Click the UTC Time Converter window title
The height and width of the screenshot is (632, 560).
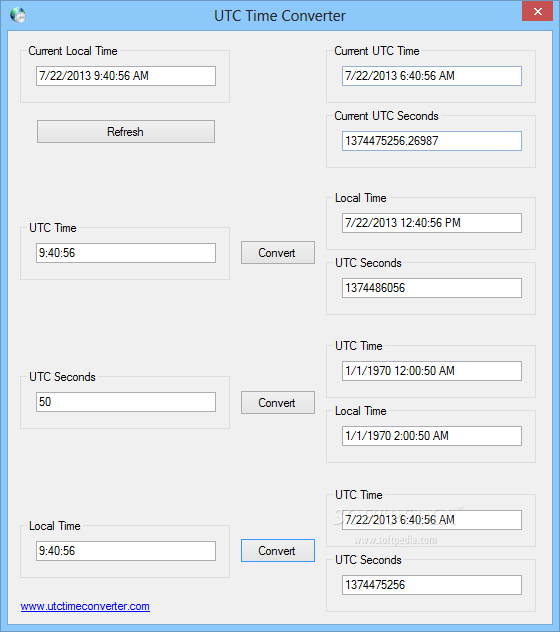point(279,16)
